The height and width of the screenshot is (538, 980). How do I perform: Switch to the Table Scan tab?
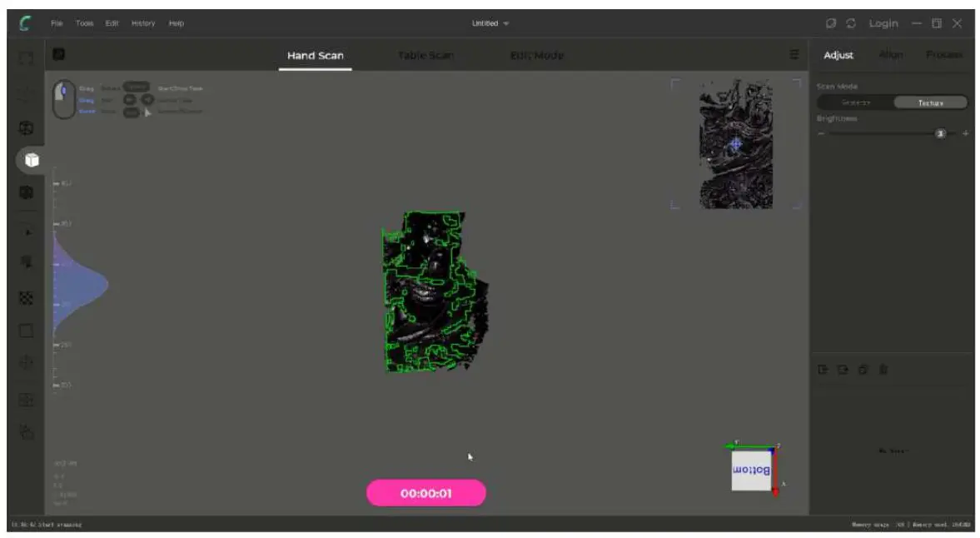click(x=425, y=56)
